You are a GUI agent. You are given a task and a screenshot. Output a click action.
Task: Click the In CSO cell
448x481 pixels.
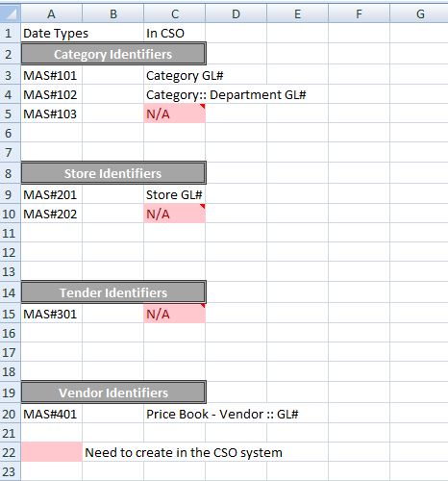(175, 33)
